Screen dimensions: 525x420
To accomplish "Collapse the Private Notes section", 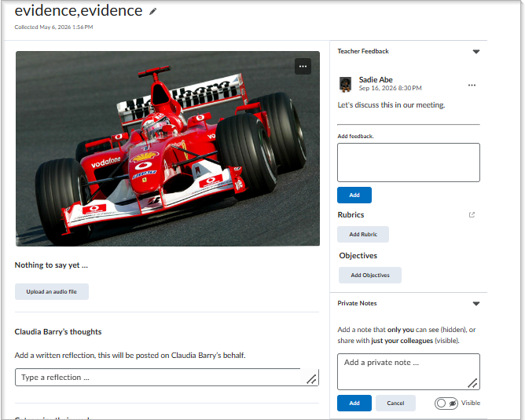I will pyautogui.click(x=476, y=304).
